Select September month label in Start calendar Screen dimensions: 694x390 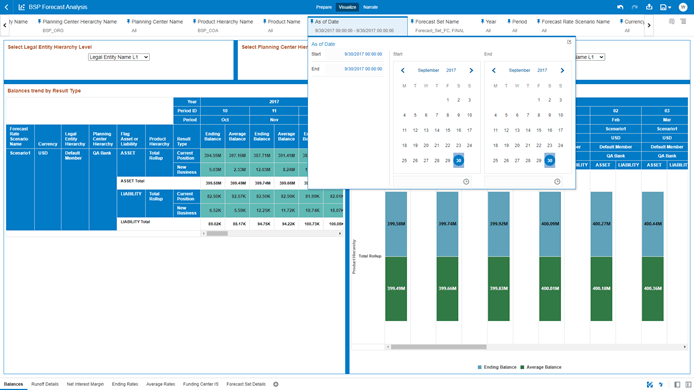pos(428,70)
